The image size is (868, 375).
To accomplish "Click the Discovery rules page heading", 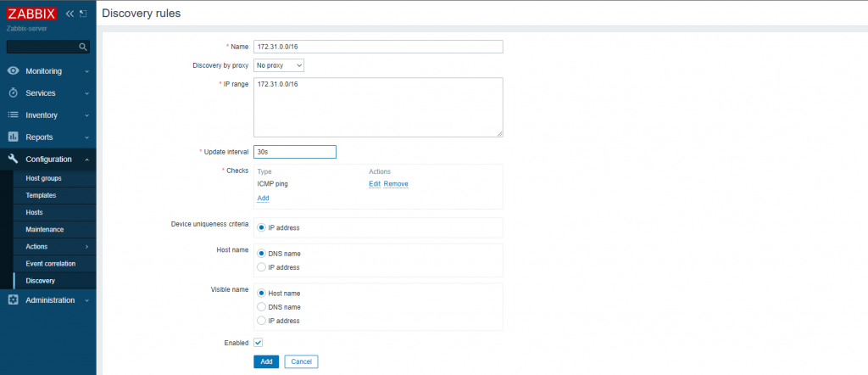I will point(142,14).
